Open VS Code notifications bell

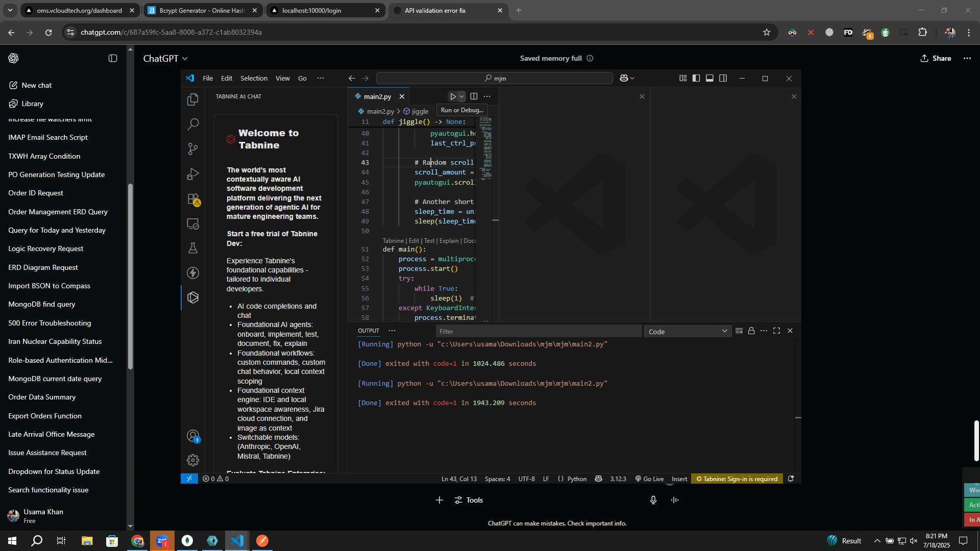point(791,479)
